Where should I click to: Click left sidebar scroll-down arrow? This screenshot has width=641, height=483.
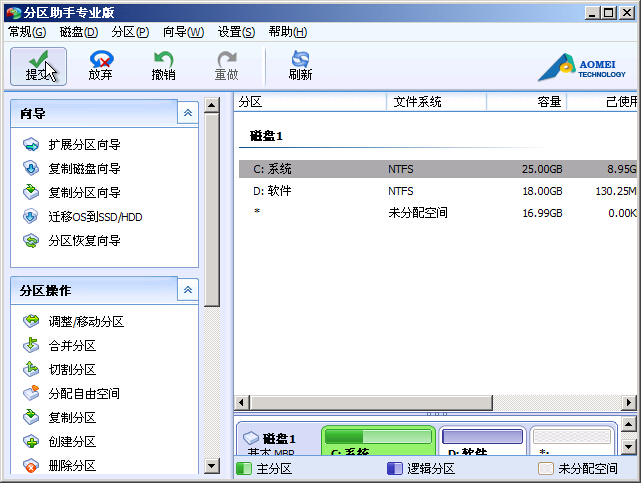pos(212,465)
